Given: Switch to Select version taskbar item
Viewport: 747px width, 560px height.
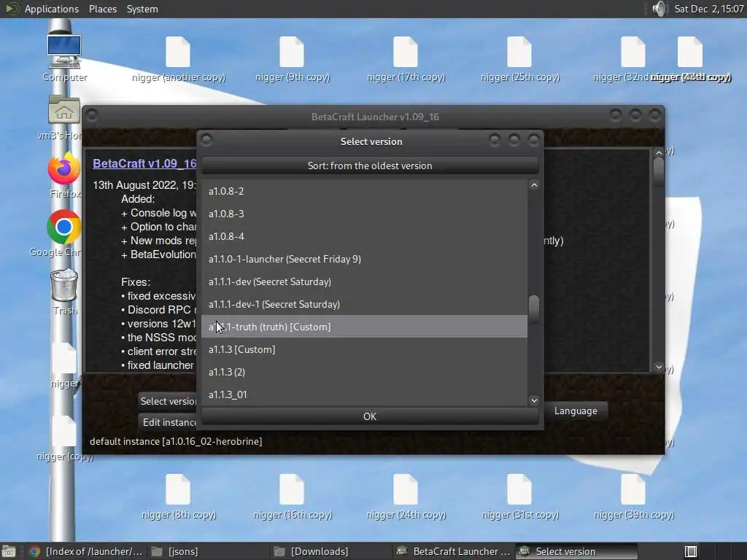Looking at the screenshot, I should tap(576, 551).
